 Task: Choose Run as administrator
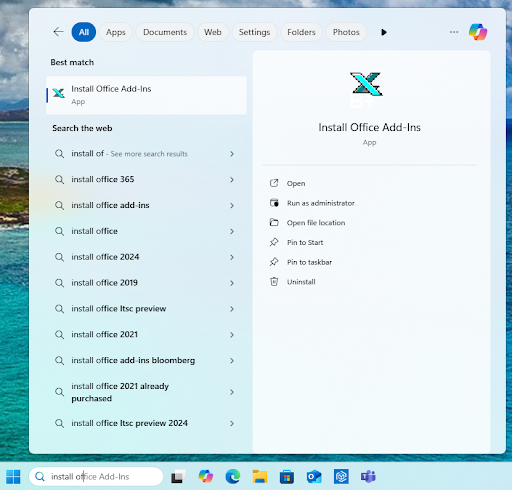(x=320, y=203)
